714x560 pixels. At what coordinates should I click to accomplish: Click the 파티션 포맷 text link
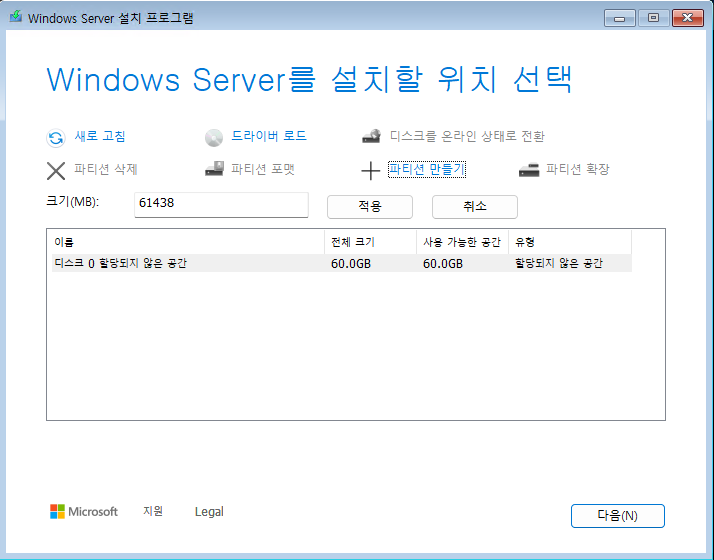(x=263, y=169)
